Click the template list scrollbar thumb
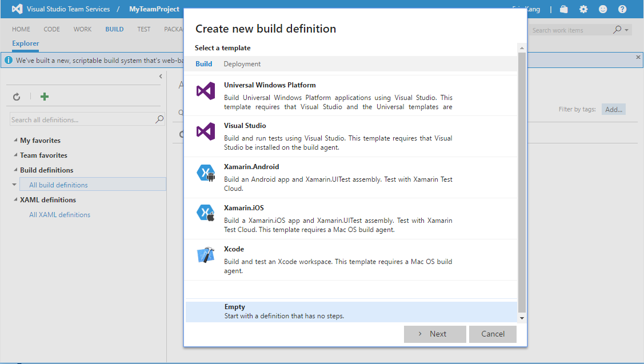Screen dimensions: 644x364 (x=522, y=182)
